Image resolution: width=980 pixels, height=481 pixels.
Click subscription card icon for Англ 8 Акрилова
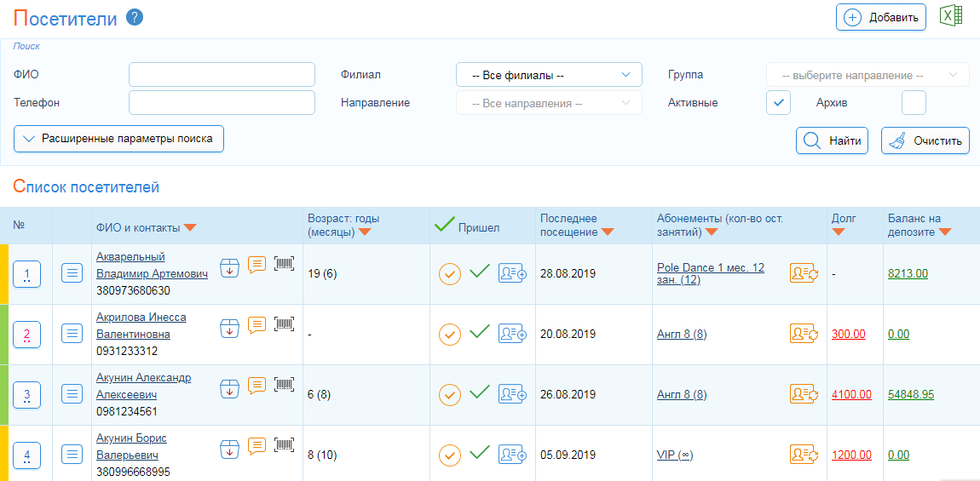pos(804,334)
